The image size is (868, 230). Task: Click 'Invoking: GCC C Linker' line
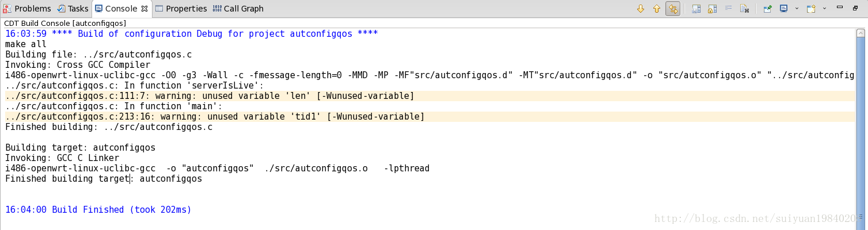coord(62,158)
